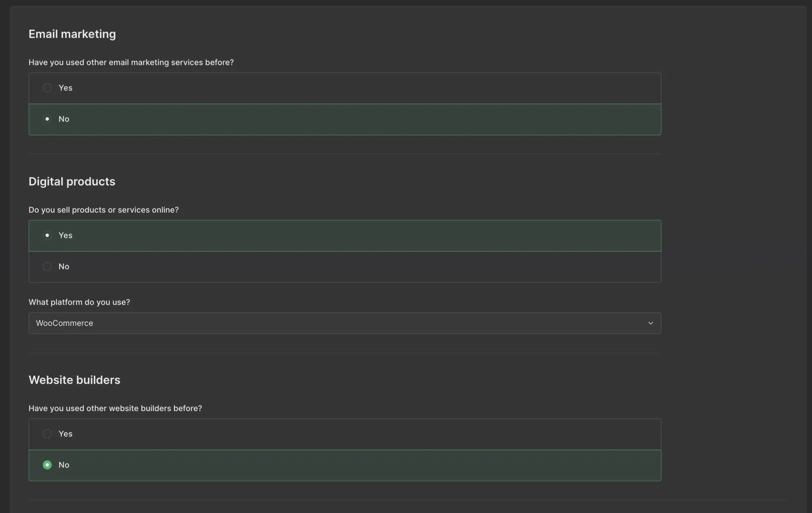Click 'Do you sell products or services online?' text
This screenshot has width=812, height=513.
tap(103, 210)
